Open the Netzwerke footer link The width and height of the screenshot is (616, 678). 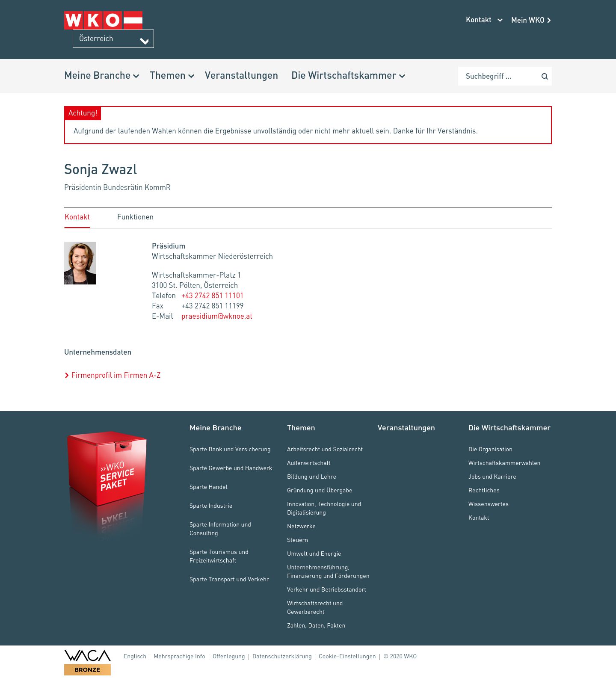(x=301, y=526)
